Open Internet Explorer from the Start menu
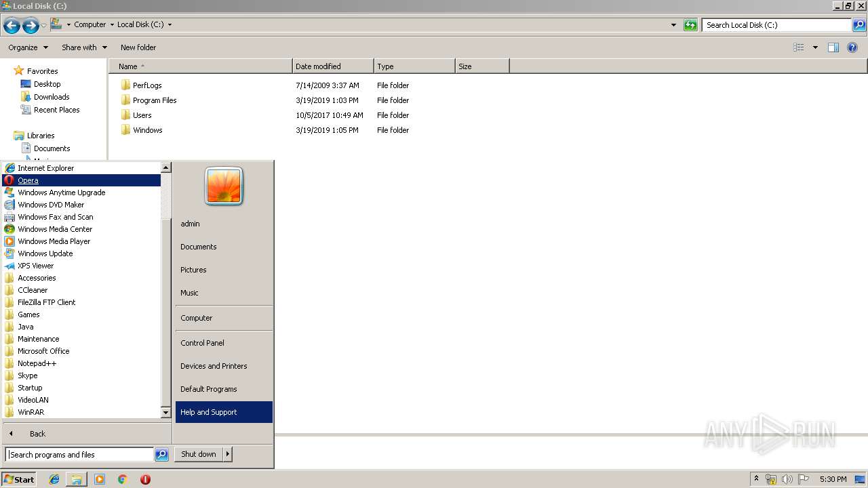 (81, 168)
